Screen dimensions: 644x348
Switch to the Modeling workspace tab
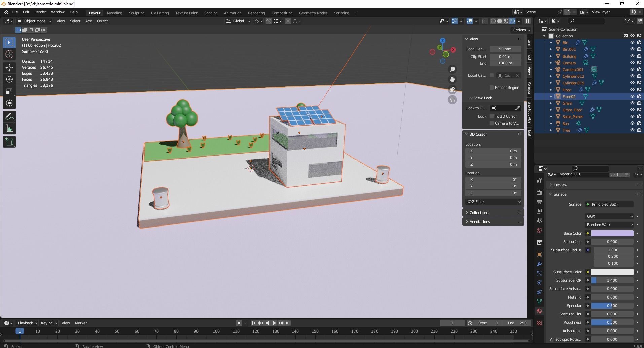114,13
